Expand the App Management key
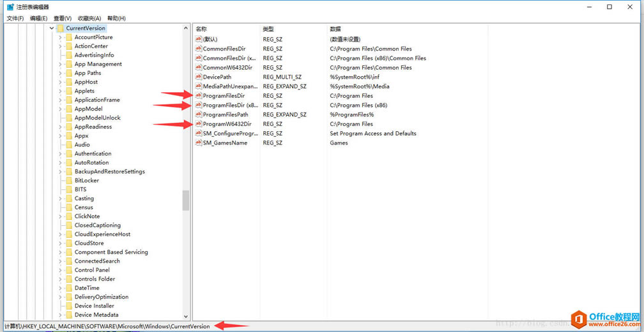This screenshot has height=332, width=644. tap(60, 64)
